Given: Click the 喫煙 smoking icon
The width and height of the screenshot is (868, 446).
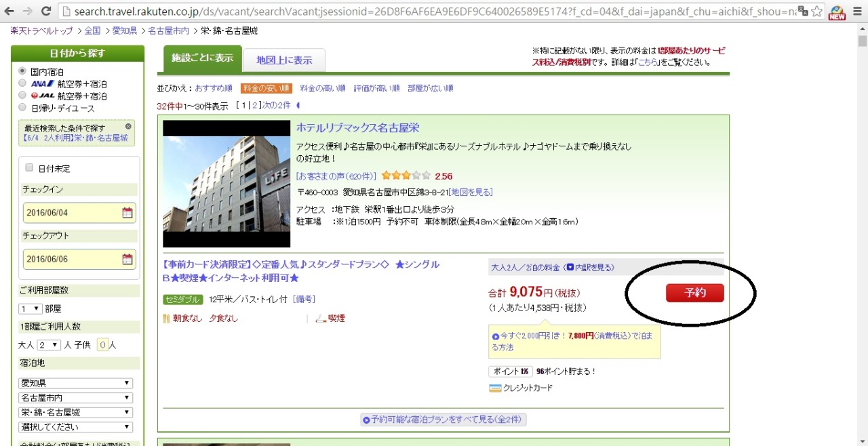Looking at the screenshot, I should pos(321,319).
